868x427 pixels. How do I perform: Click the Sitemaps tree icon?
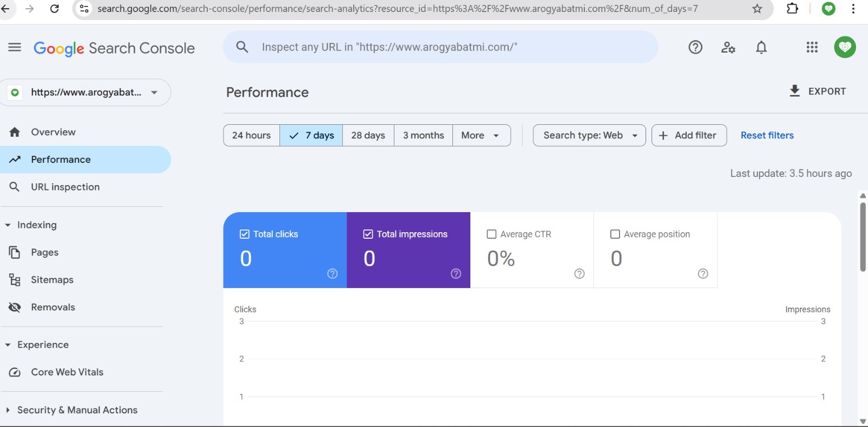pos(15,279)
